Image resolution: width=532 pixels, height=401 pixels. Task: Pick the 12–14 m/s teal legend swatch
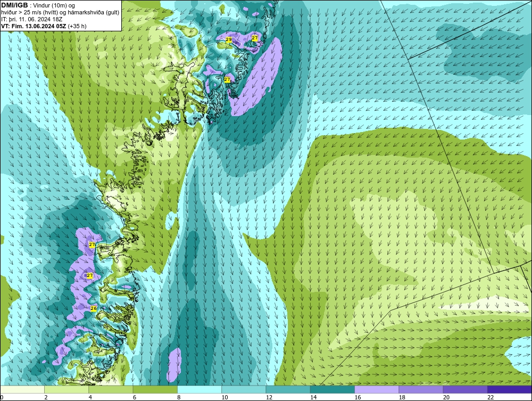(288, 389)
